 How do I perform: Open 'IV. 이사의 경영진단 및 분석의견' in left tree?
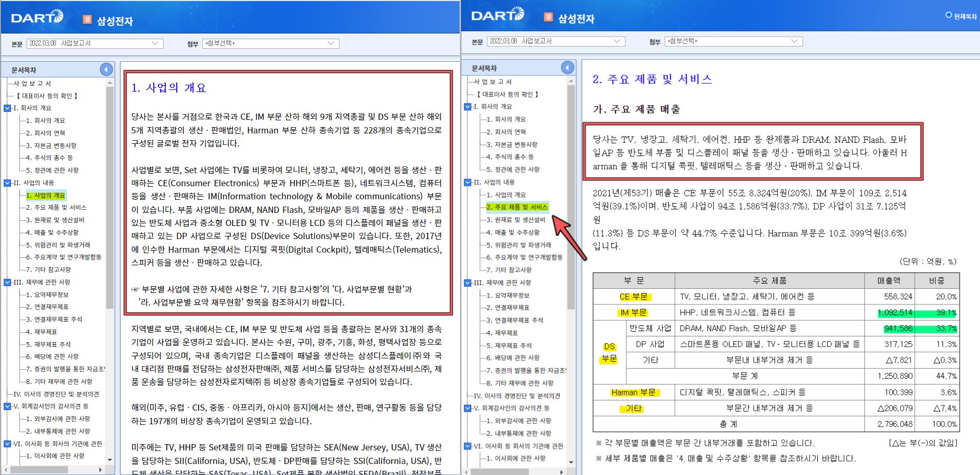click(56, 394)
